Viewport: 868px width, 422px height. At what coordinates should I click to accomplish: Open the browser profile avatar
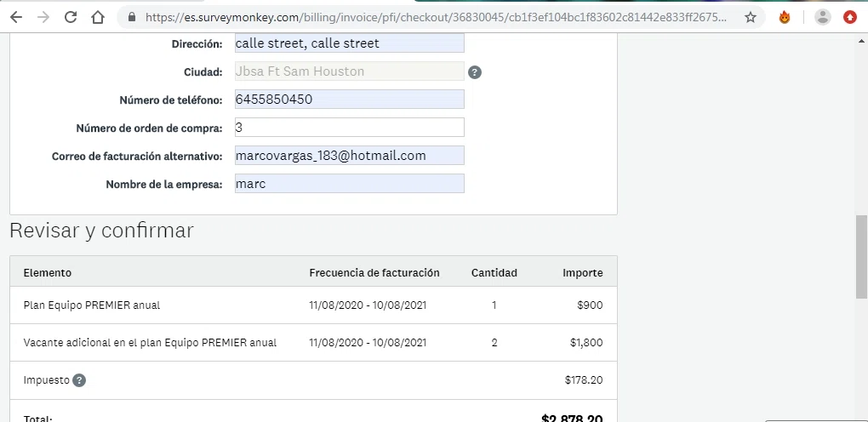pos(823,17)
